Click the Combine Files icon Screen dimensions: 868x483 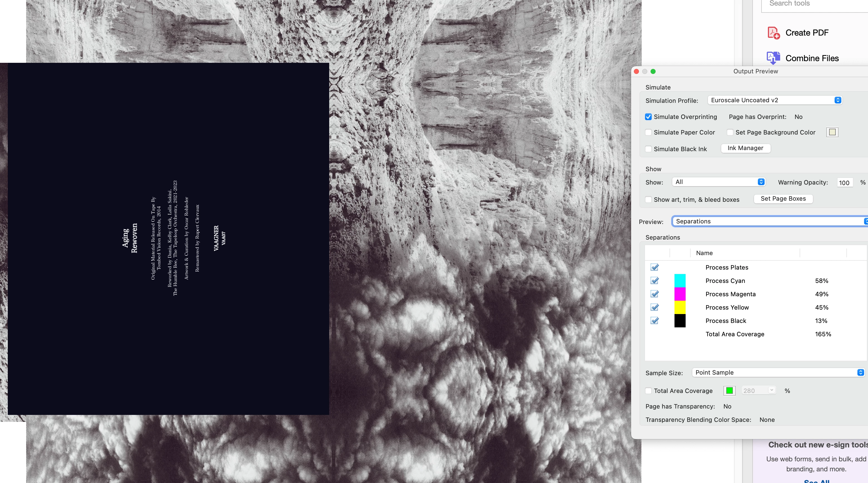point(773,58)
